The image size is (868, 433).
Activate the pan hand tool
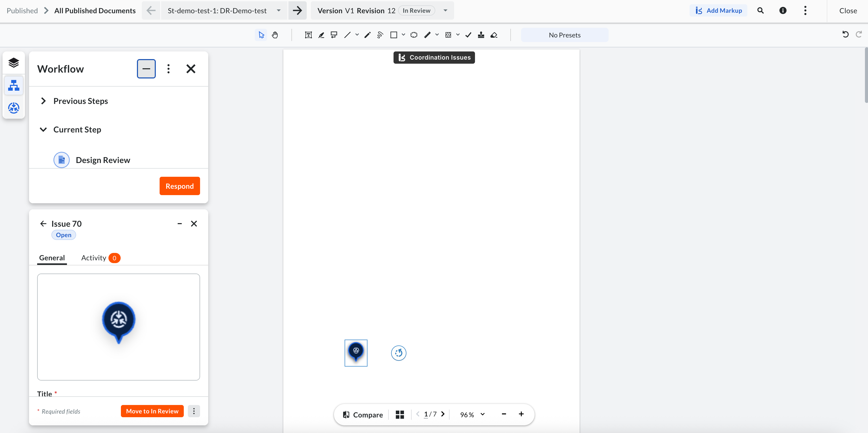tap(275, 35)
